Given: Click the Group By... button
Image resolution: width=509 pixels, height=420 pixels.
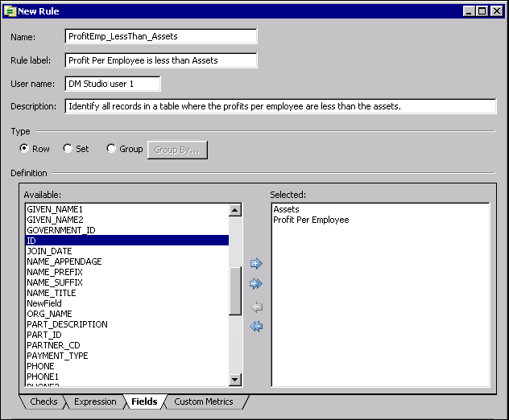Looking at the screenshot, I should [x=177, y=149].
